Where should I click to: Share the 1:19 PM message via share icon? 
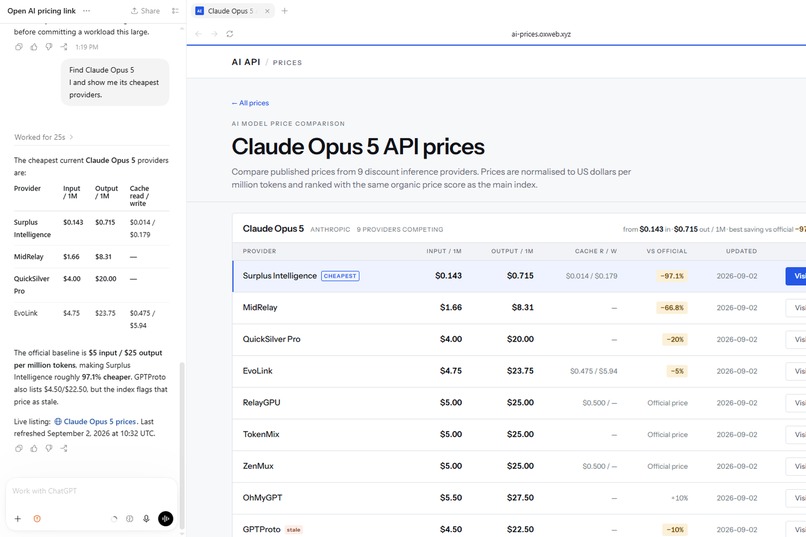click(64, 47)
